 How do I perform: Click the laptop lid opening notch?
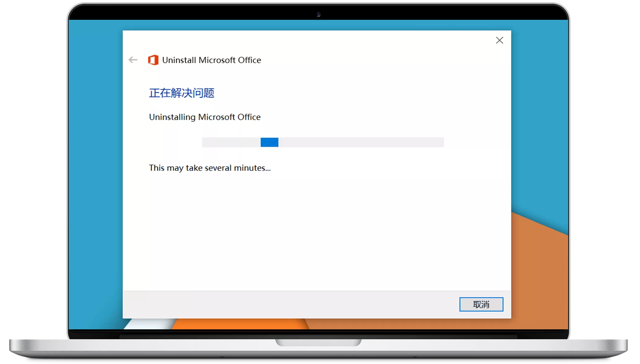tap(318, 342)
